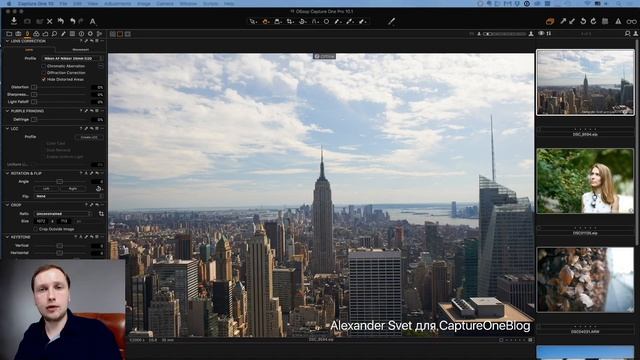
Task: Click the rotation Angle slider
Action: (x=61, y=181)
